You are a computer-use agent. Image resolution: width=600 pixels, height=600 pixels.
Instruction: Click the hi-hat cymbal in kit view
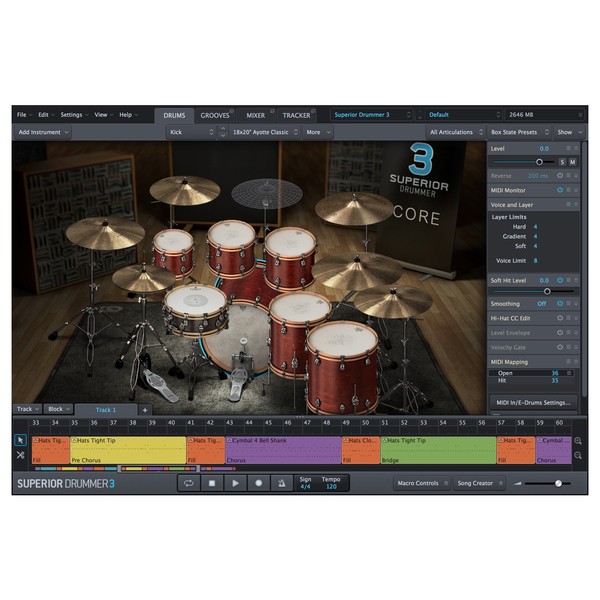click(143, 277)
